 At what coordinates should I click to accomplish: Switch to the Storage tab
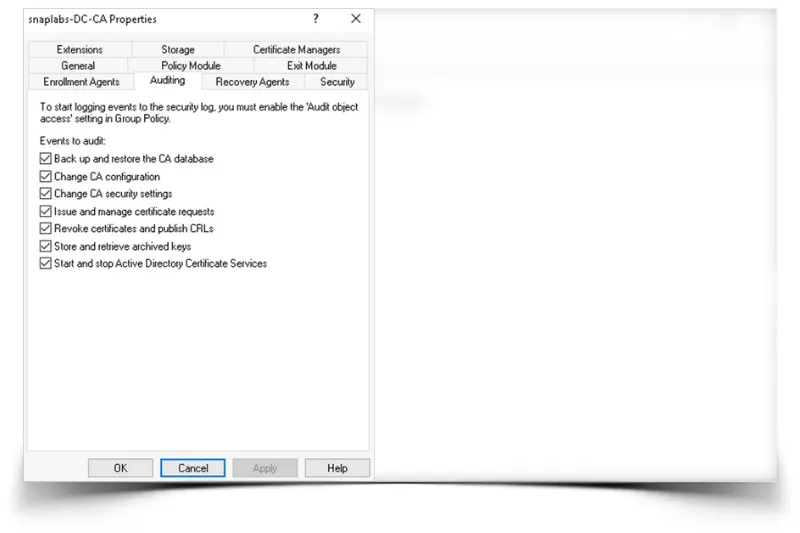coord(178,49)
